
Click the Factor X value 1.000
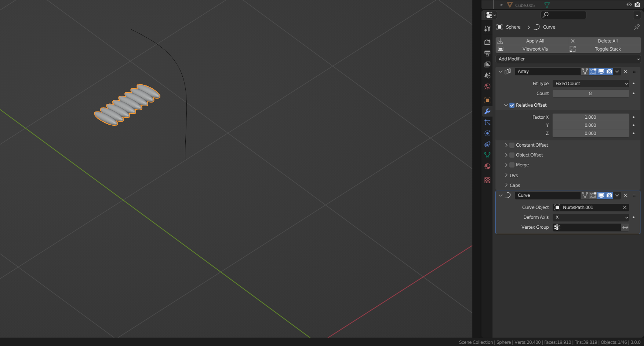591,117
